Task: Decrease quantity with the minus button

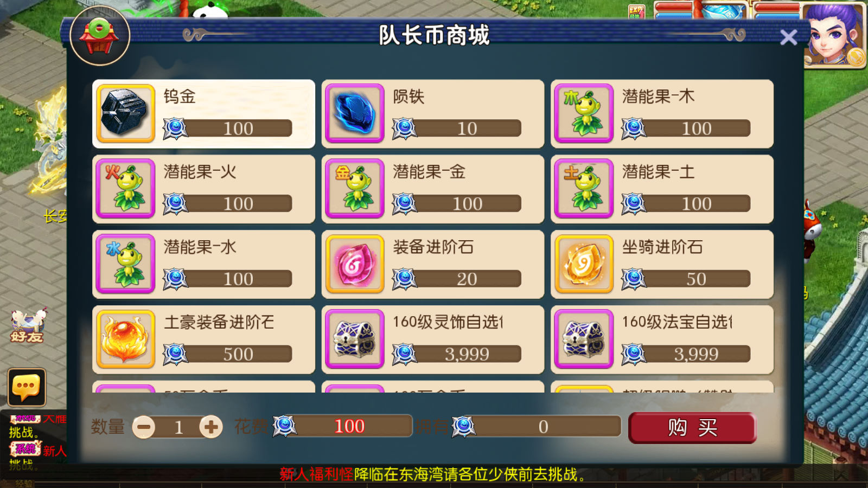Action: point(144,427)
